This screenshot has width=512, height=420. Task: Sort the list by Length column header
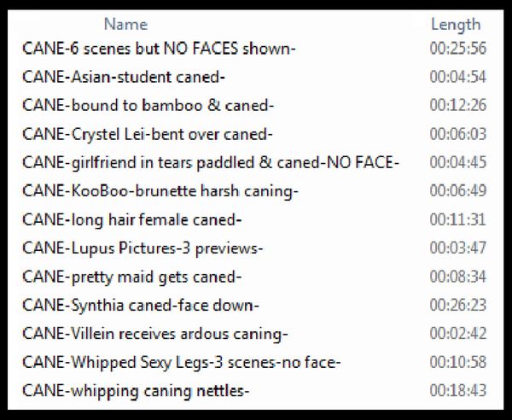(456, 25)
